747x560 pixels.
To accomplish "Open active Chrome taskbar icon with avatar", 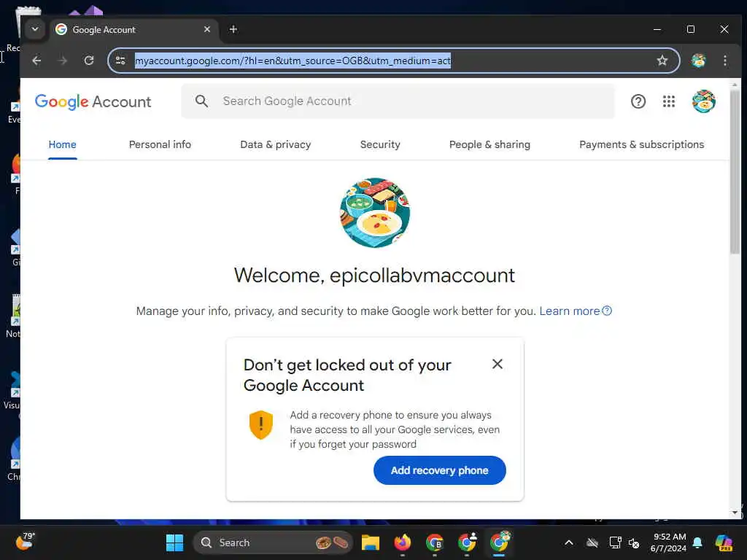I will point(499,542).
